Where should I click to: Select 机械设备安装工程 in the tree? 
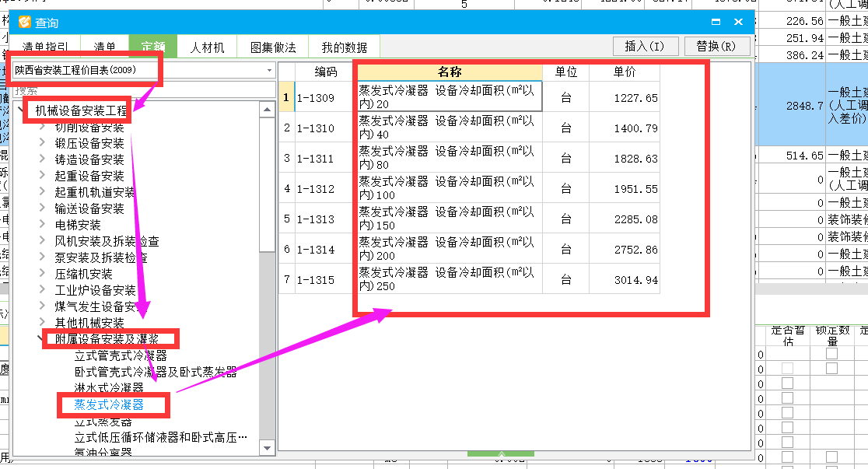coord(81,110)
